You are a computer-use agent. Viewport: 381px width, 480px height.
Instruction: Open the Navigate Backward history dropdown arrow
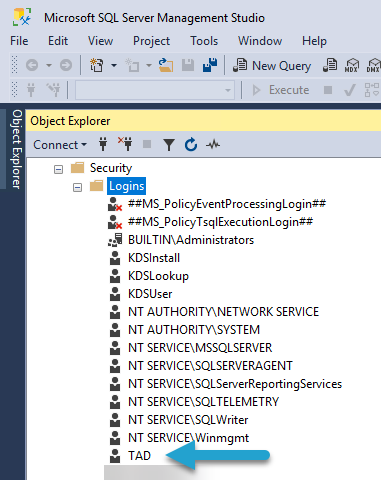pos(49,65)
